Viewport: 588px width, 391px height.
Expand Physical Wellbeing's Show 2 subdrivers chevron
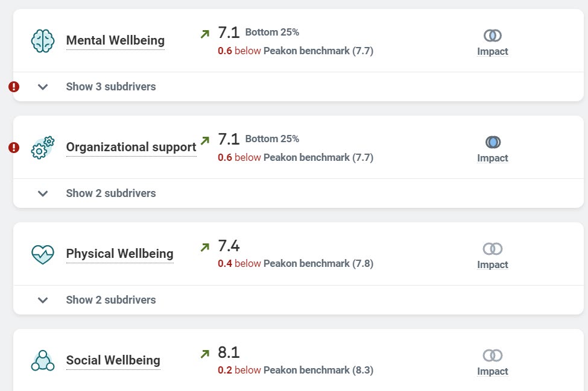[x=42, y=300]
